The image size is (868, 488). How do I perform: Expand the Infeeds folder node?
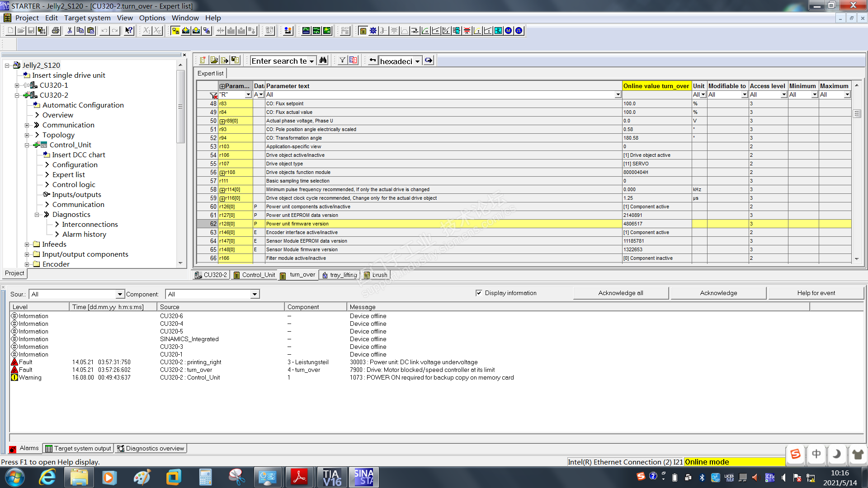(27, 244)
